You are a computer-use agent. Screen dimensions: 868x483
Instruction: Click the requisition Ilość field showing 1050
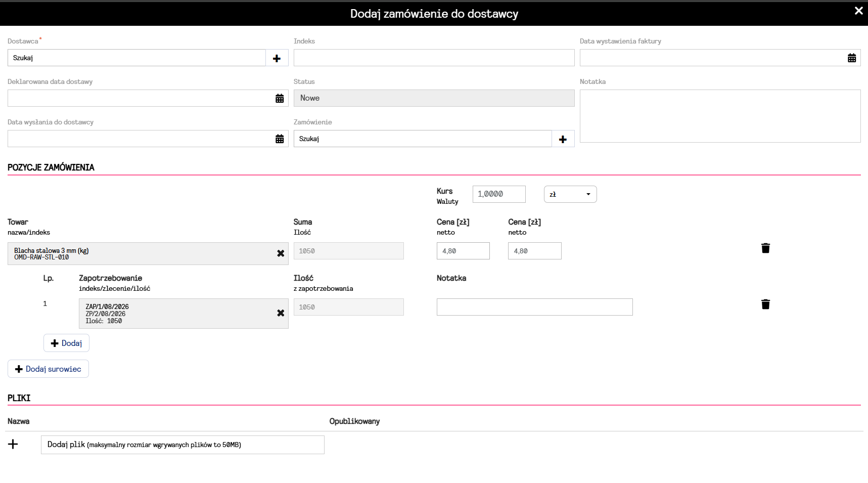[348, 307]
